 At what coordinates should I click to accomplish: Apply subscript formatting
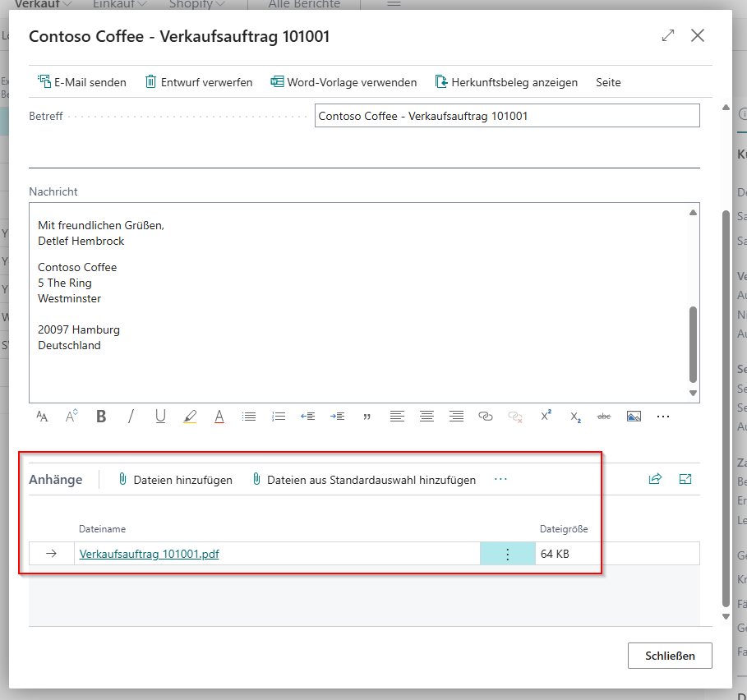[x=575, y=417]
